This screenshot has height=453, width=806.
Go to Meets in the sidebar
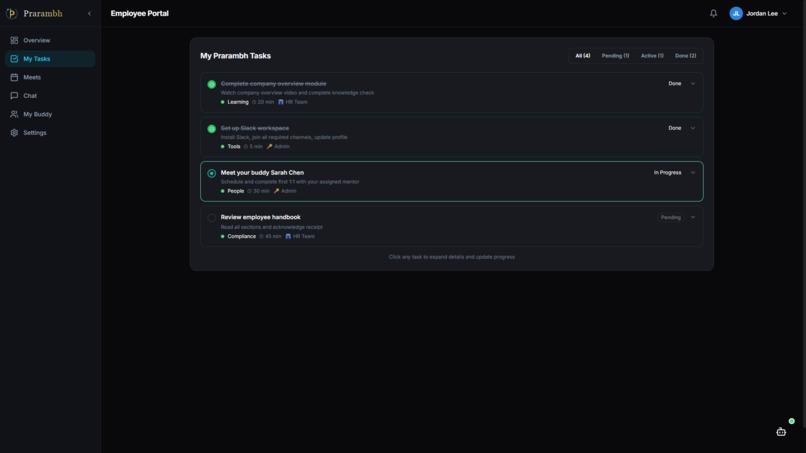[50, 77]
